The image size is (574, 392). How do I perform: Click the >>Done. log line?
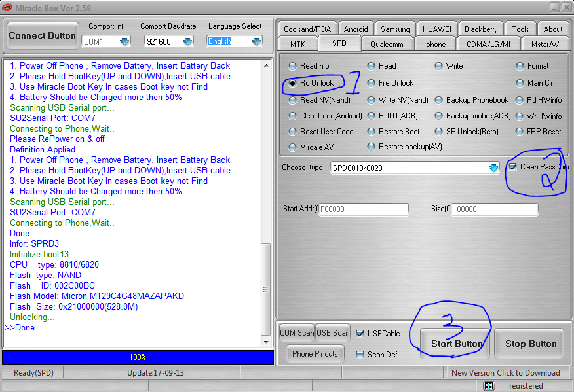click(x=21, y=328)
